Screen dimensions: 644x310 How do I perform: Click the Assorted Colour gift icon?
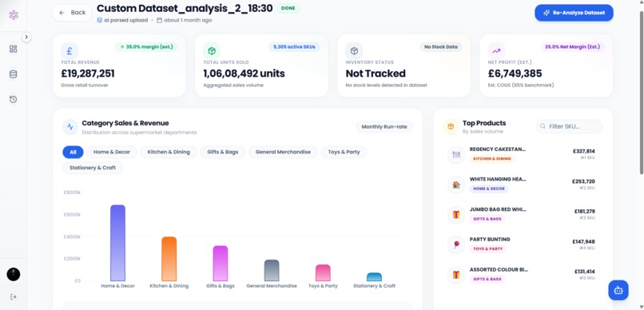pyautogui.click(x=456, y=275)
